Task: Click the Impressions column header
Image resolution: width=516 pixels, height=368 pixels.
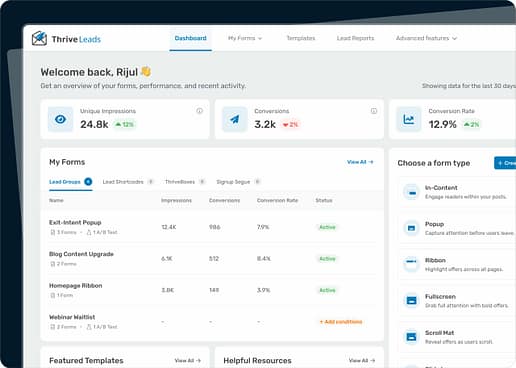Action: pos(176,200)
